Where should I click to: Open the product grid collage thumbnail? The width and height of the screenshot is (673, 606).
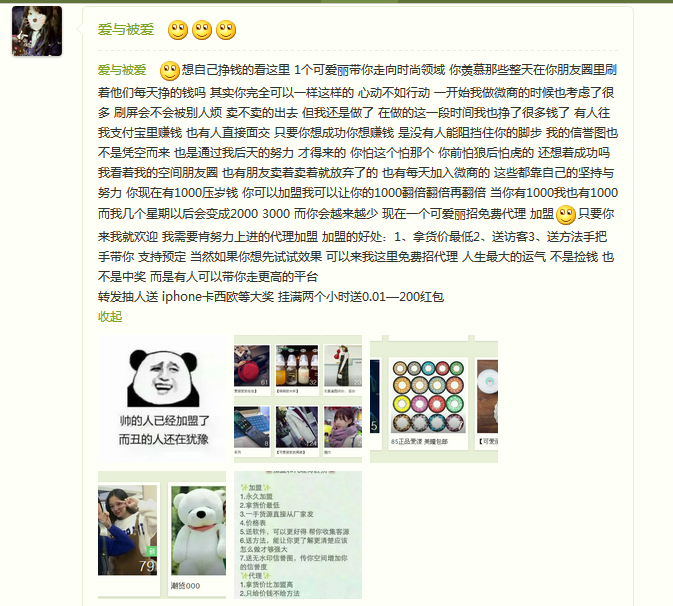click(298, 399)
